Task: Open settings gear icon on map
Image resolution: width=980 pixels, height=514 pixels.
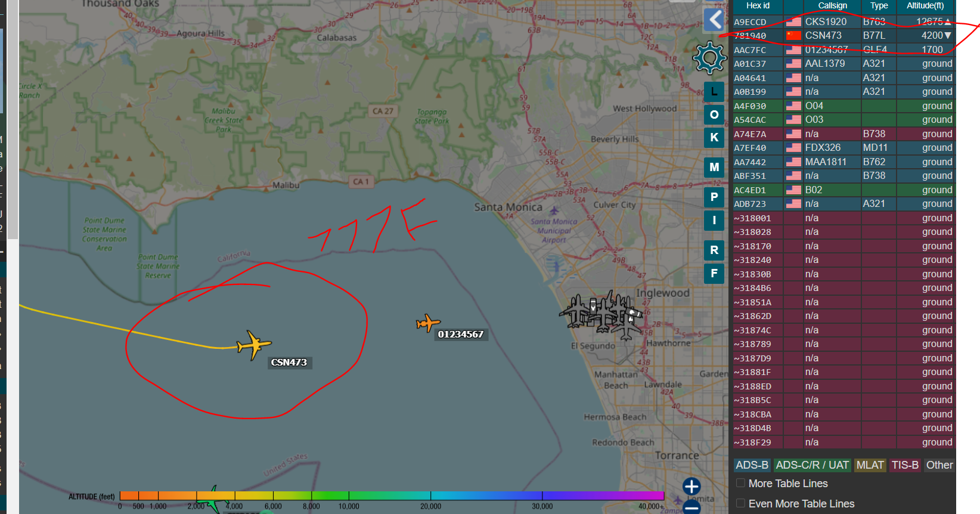Action: click(709, 58)
